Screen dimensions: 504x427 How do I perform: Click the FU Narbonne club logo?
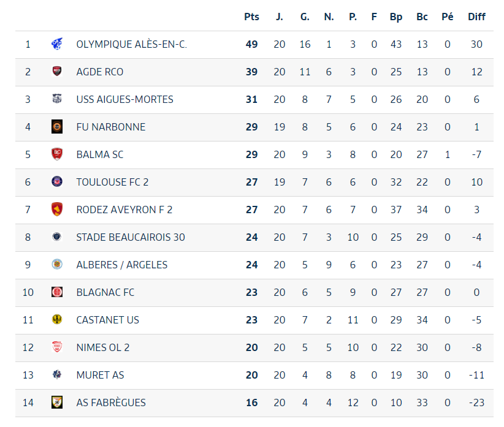[57, 126]
